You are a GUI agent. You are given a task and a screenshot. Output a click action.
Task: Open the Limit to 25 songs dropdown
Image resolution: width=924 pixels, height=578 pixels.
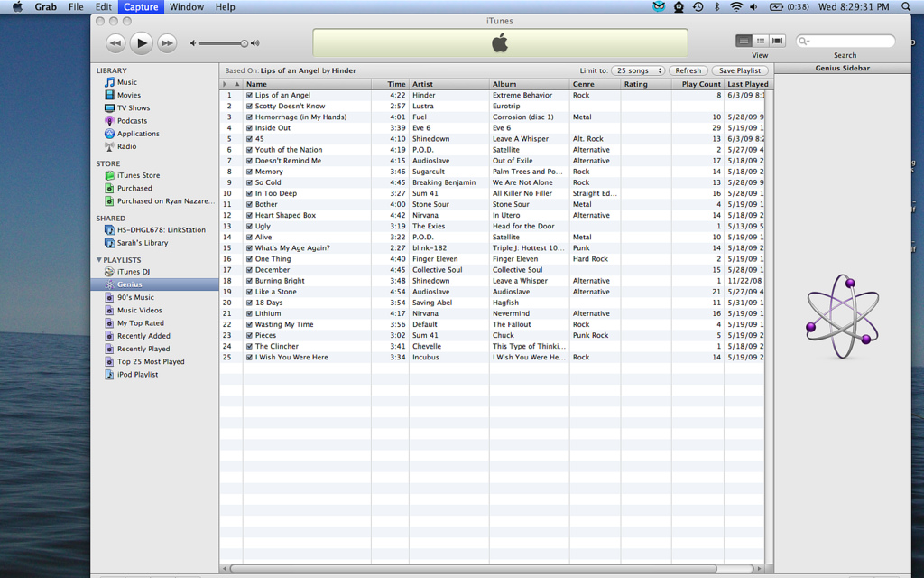pyautogui.click(x=638, y=70)
